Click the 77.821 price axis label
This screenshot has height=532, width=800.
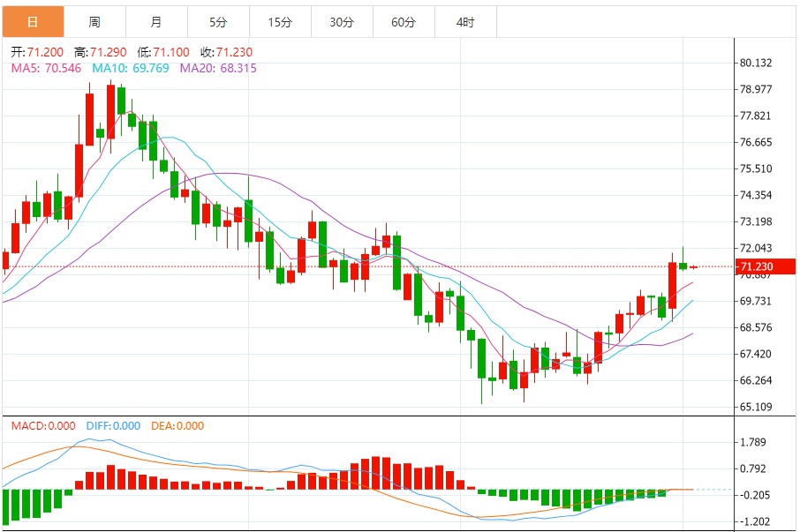[x=756, y=116]
